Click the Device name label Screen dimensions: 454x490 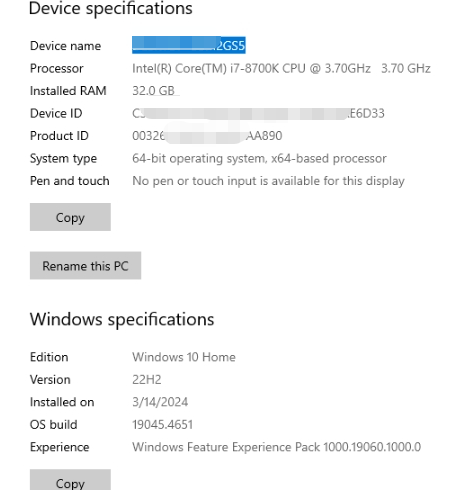(x=65, y=46)
